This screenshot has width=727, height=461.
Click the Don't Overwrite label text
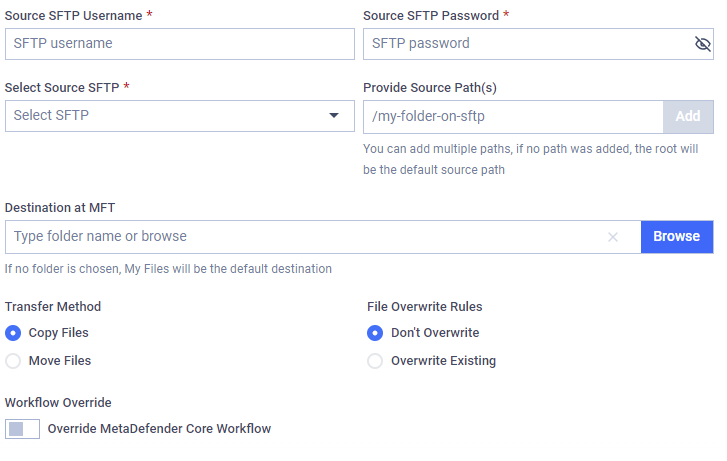click(435, 333)
